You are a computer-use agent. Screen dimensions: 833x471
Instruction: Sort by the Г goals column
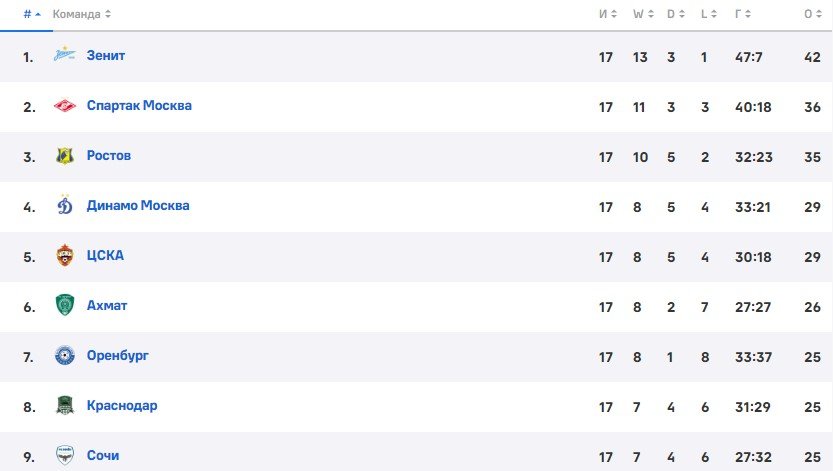point(741,14)
